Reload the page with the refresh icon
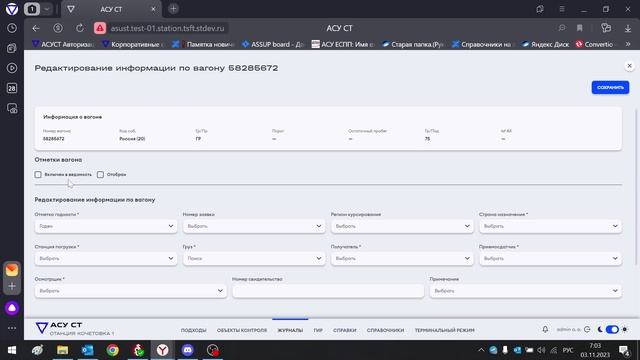Image resolution: width=640 pixels, height=360 pixels. click(x=80, y=28)
